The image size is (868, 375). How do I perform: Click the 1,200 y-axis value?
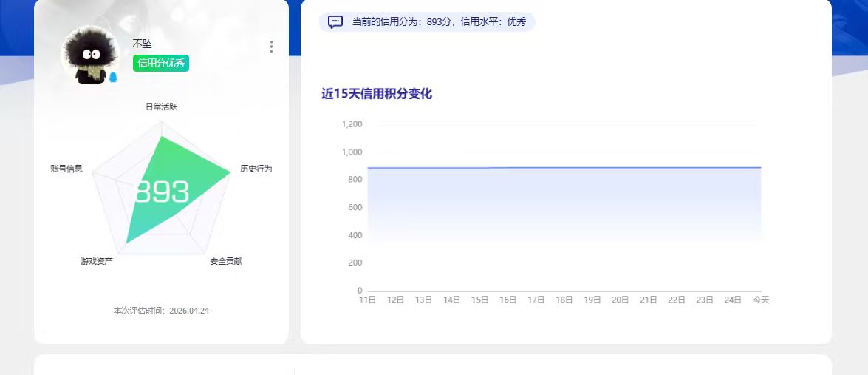click(352, 124)
